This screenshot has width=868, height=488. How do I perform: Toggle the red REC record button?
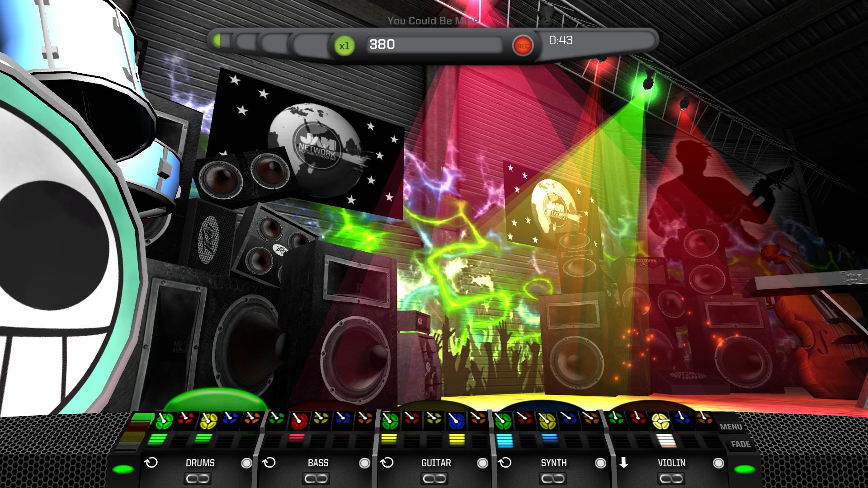[x=523, y=46]
